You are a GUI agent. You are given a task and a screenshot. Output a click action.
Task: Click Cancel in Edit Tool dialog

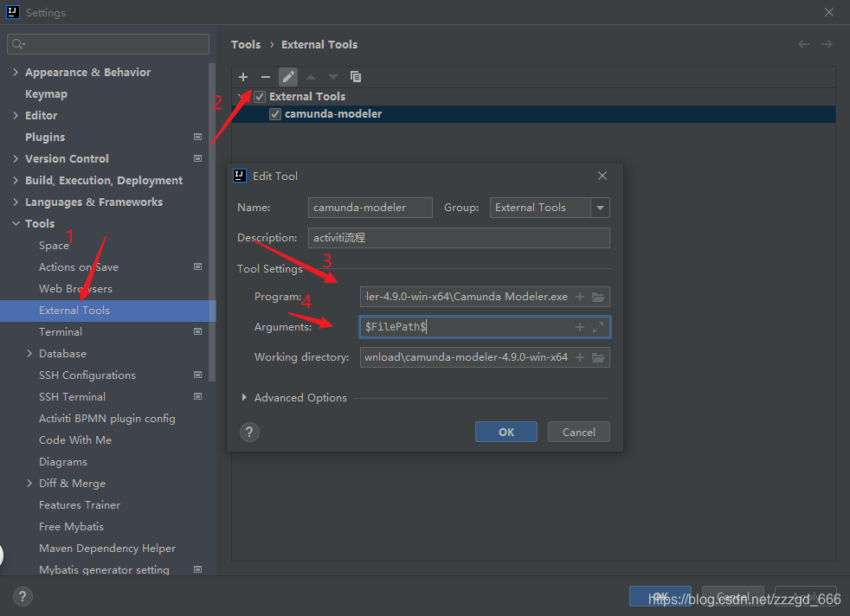coord(578,432)
